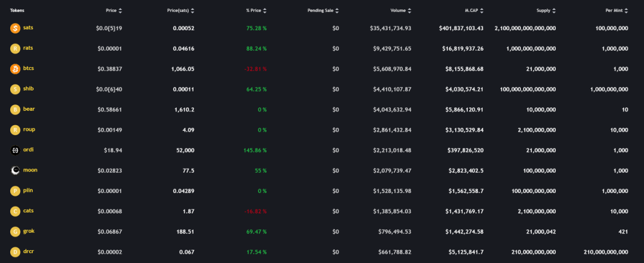Click the cats token C icon

(x=15, y=211)
